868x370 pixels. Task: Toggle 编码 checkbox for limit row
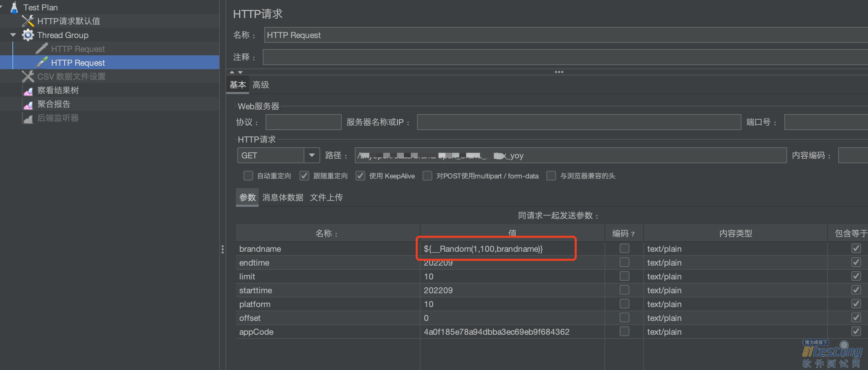624,276
